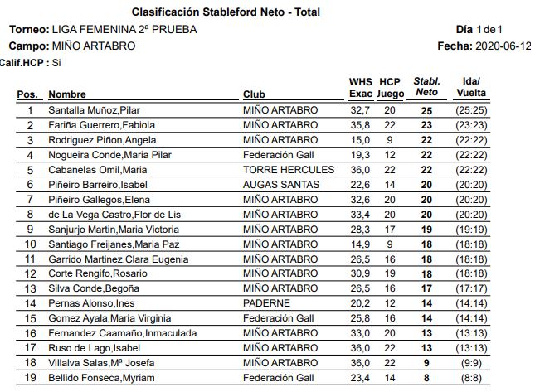Click the 'Club' column header
This screenshot has width=535, height=392.
pos(254,94)
